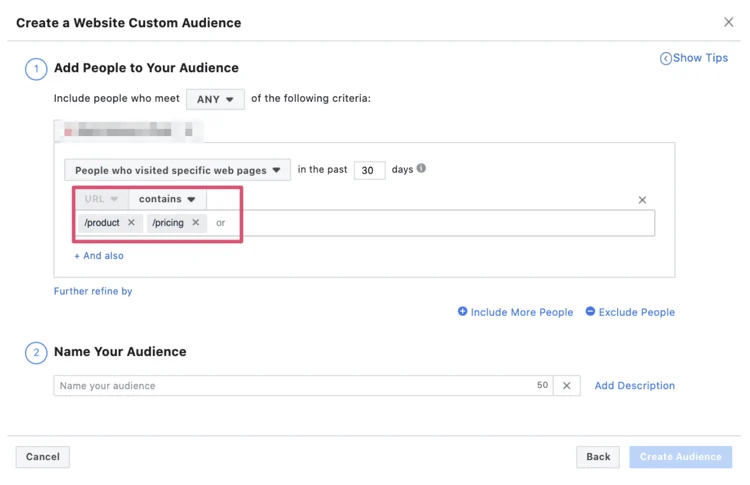Close the Create Website Custom Audience dialog
This screenshot has width=750, height=485.
(x=728, y=22)
